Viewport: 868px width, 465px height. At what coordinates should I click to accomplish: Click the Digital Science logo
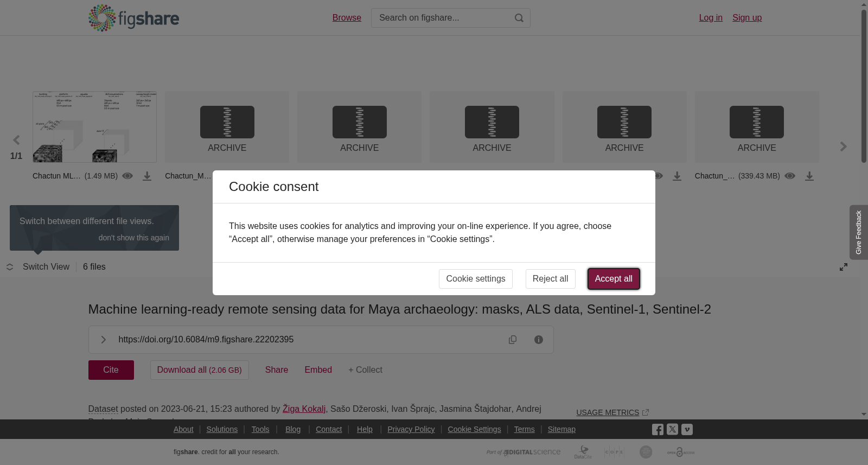[x=524, y=452]
